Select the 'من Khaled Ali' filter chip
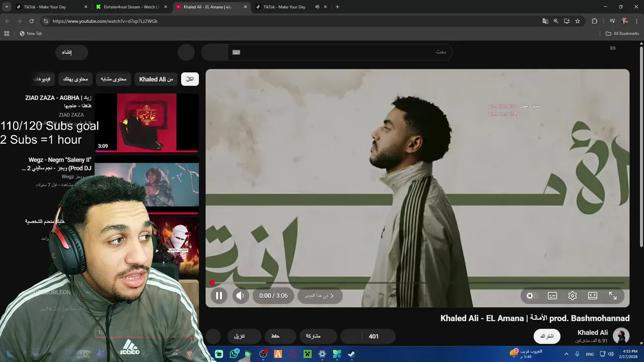Viewport: 644px width, 362px height. click(x=156, y=79)
